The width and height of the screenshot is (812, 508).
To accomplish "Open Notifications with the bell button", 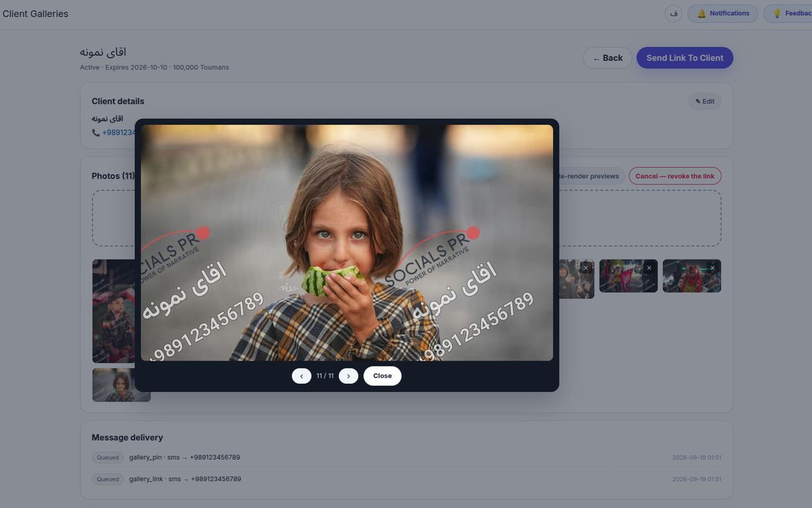I will [723, 14].
